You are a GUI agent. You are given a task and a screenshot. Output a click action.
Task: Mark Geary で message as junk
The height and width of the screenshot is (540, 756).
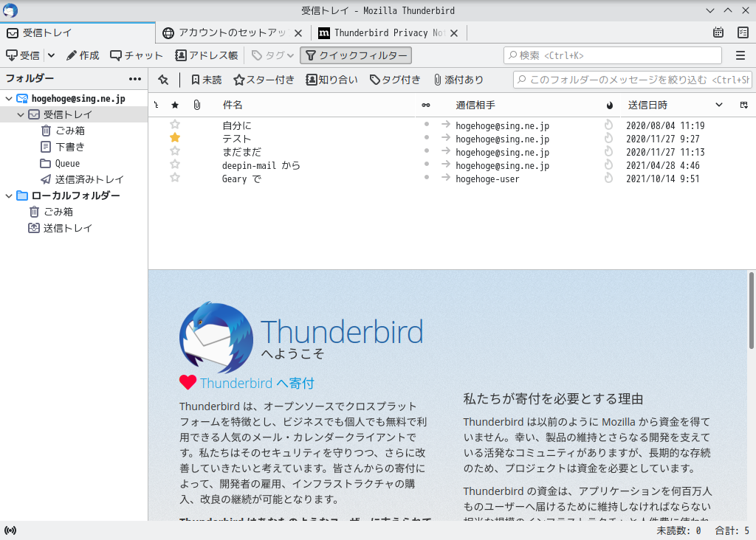point(608,178)
